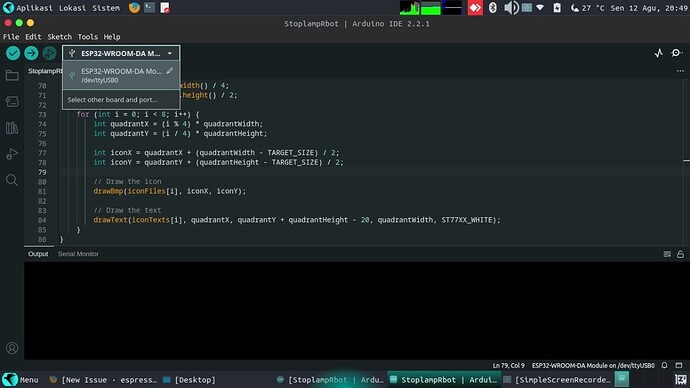Image resolution: width=690 pixels, height=388 pixels.
Task: Click the editor vertical scrollbar marker
Action: (686, 161)
